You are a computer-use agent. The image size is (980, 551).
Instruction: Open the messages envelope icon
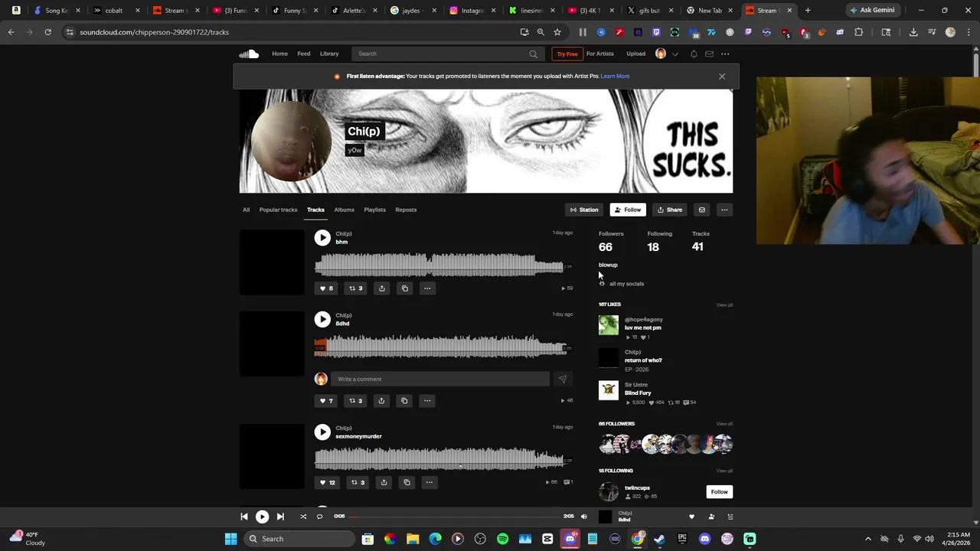[709, 54]
